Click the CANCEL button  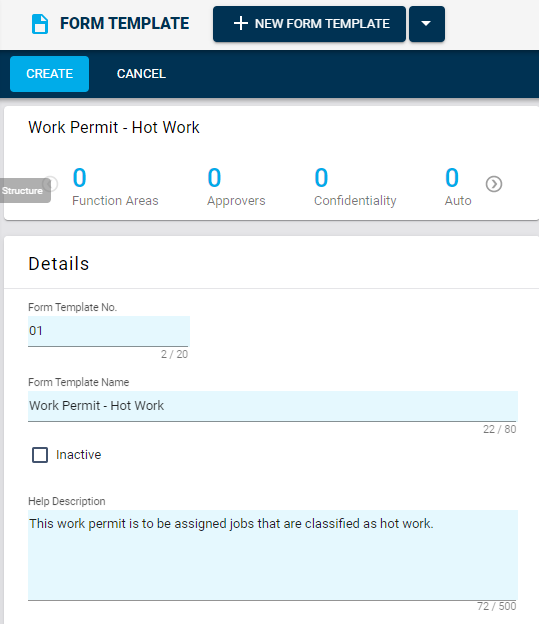(141, 74)
